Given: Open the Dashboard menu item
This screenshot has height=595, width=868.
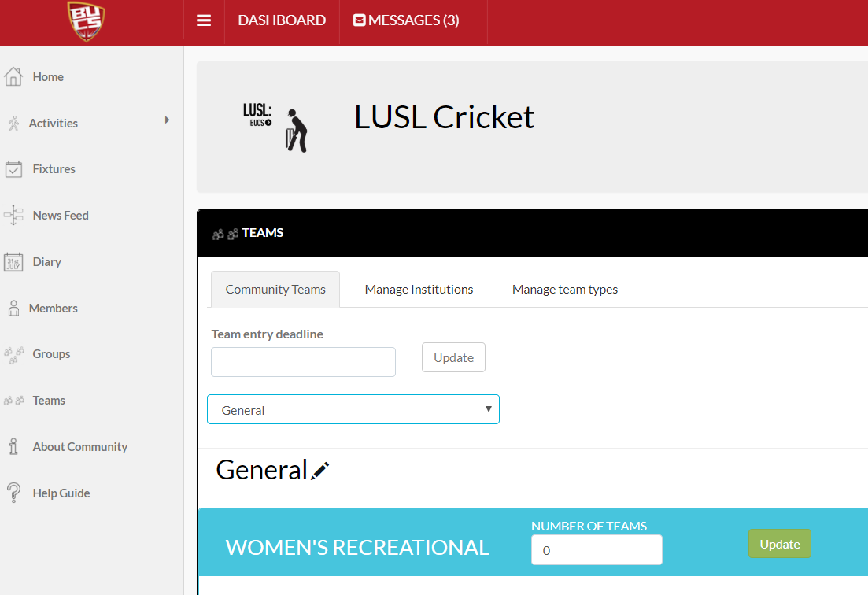Looking at the screenshot, I should 282,20.
